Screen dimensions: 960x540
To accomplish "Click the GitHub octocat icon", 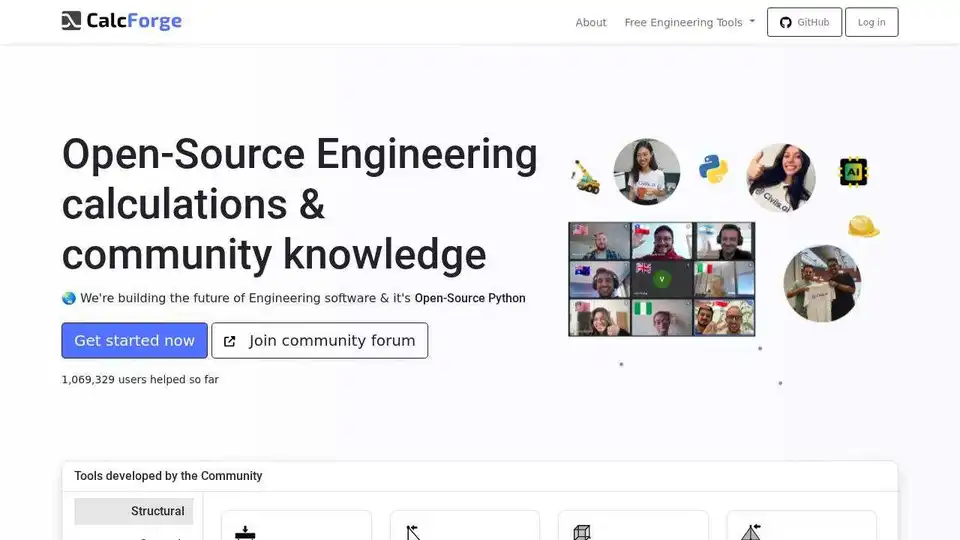I will click(x=785, y=22).
